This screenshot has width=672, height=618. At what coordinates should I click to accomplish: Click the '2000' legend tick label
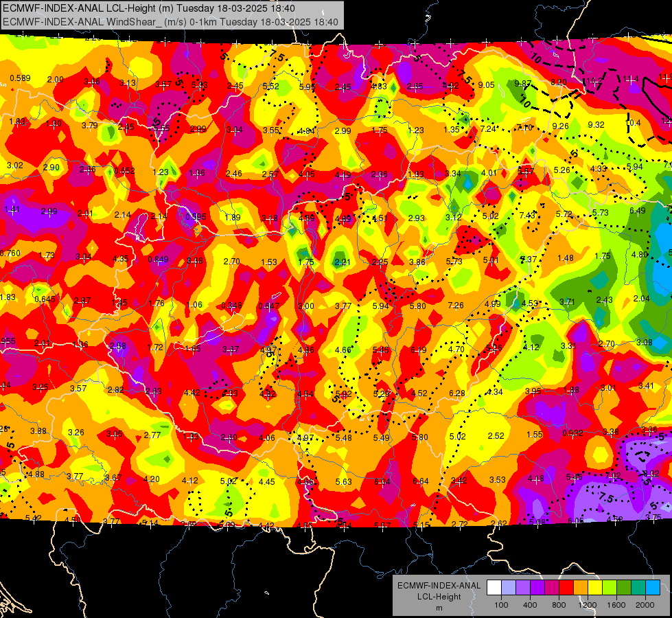tap(645, 605)
